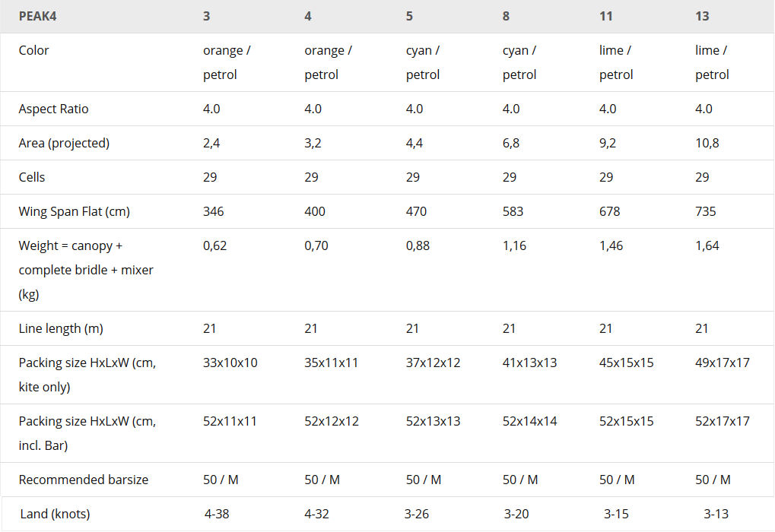Click the Aspect Ratio row label
The image size is (775, 532).
click(x=53, y=109)
